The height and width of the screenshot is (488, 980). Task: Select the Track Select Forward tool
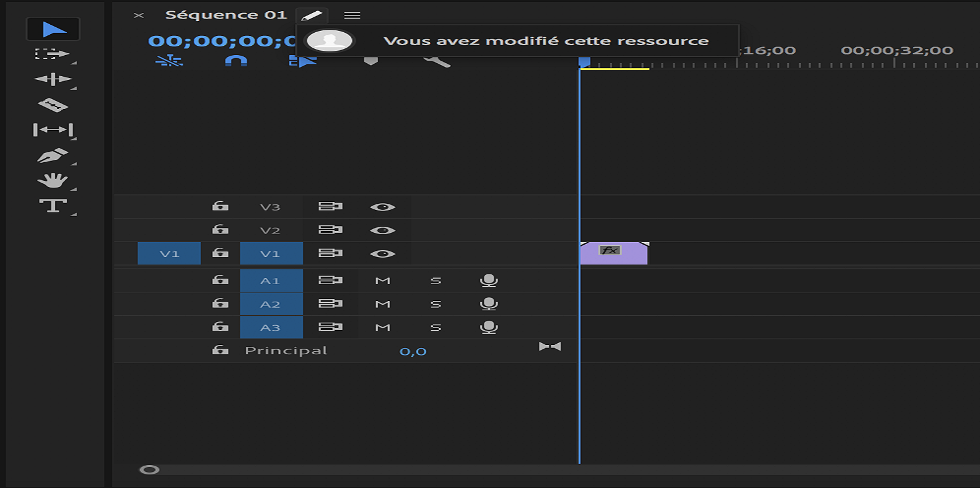click(x=52, y=54)
